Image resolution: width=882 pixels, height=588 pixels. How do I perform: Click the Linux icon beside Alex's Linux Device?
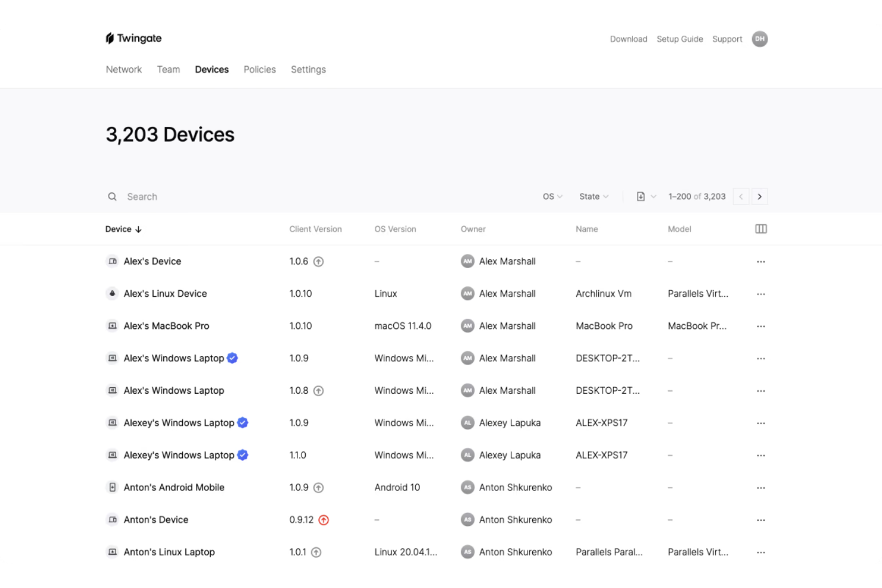(112, 293)
